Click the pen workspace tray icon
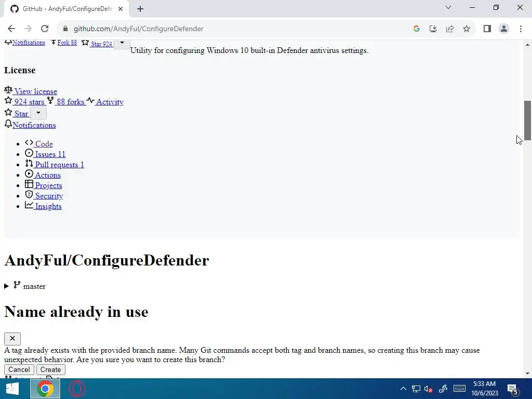532x399 pixels. click(x=443, y=389)
